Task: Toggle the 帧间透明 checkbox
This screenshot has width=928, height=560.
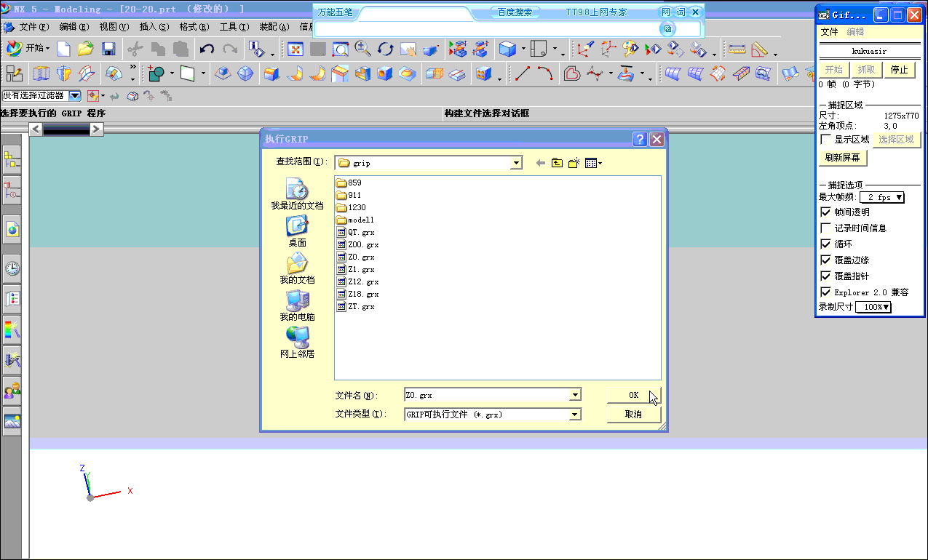Action: click(825, 212)
